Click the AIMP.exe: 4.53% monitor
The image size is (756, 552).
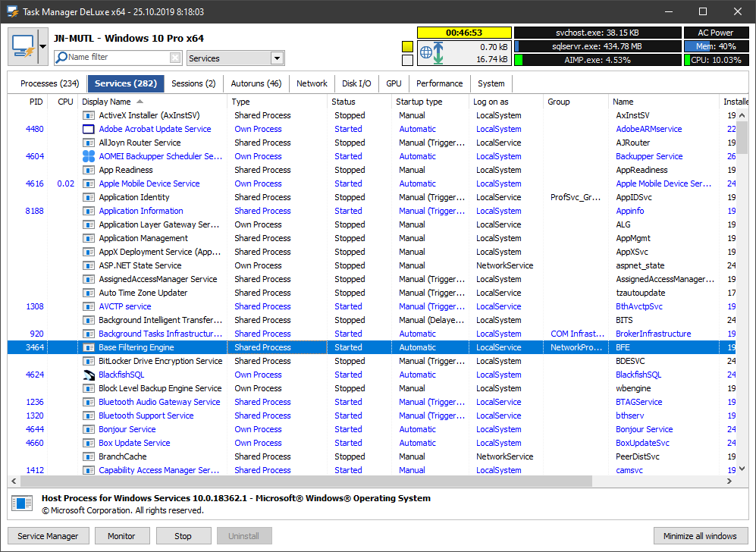click(x=598, y=60)
